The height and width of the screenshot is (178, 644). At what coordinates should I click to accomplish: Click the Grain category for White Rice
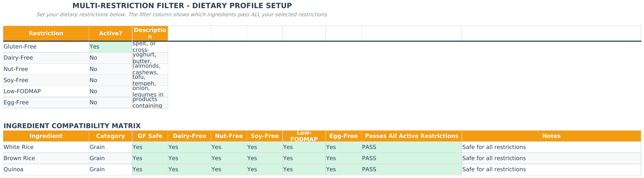tap(111, 147)
